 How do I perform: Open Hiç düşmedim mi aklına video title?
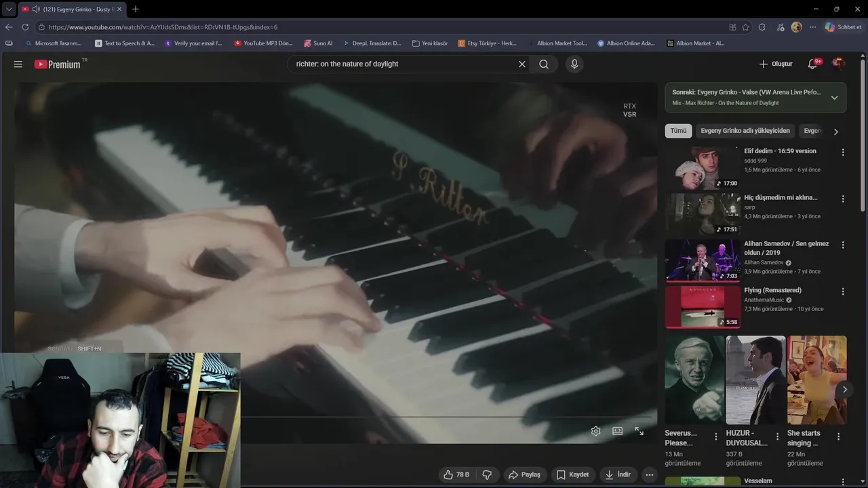tap(781, 197)
